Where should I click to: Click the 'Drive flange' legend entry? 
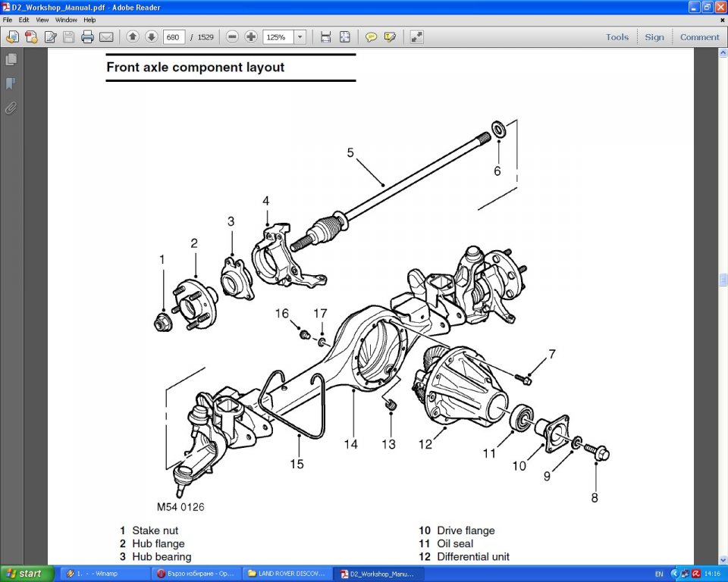coord(466,530)
